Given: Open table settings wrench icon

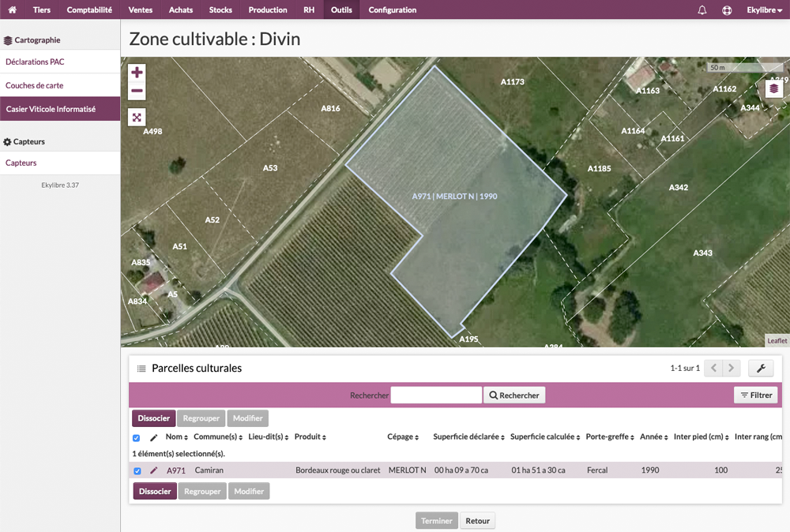Looking at the screenshot, I should tap(761, 369).
